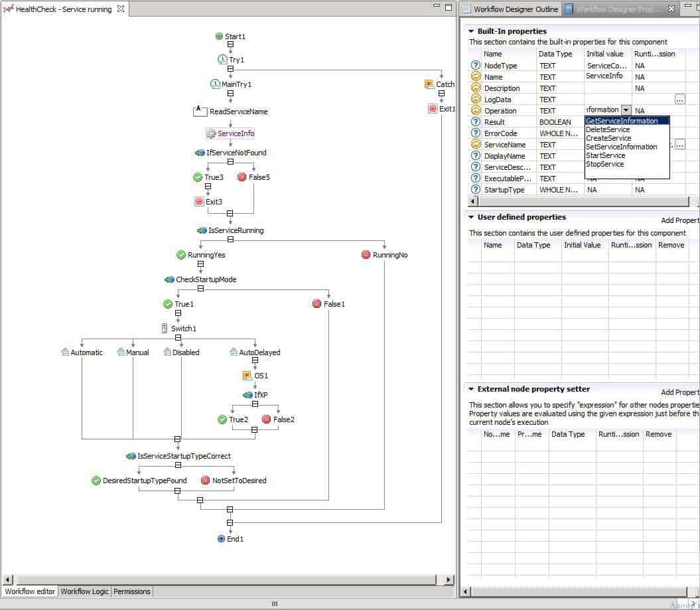Image resolution: width=700 pixels, height=610 pixels.
Task: Select the ServiceInfo gear node
Action: click(x=211, y=133)
